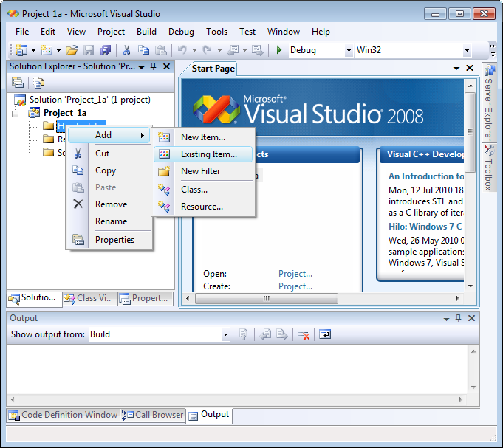The height and width of the screenshot is (448, 503).
Task: Click the Open Project... link
Action: coord(295,274)
